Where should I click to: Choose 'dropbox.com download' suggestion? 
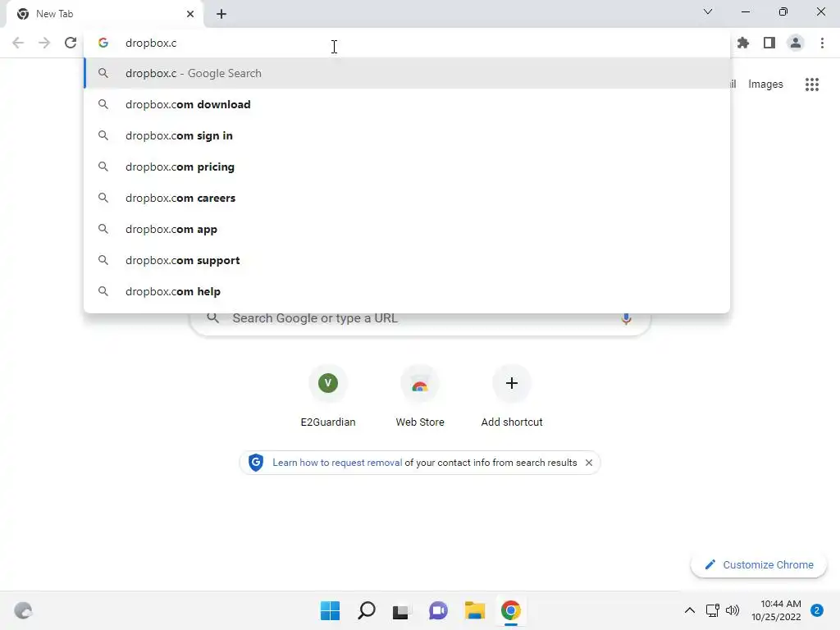tap(407, 104)
